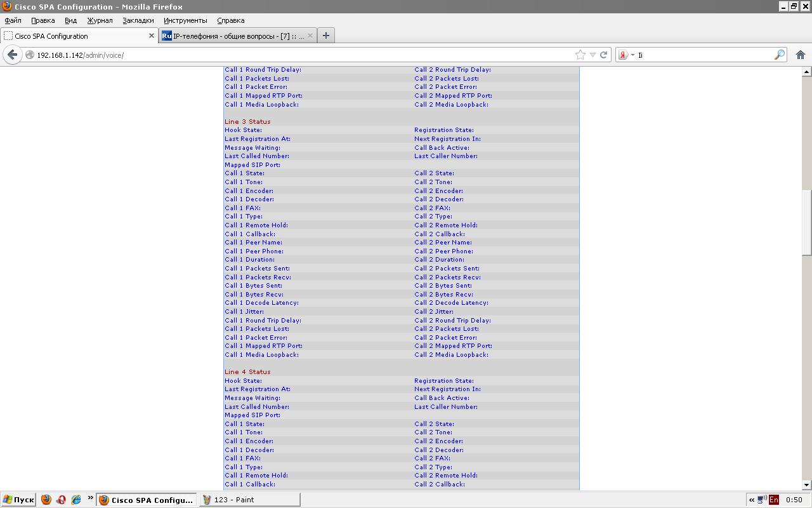Switch to 123 - Paint taskbar button
Image resolution: width=812 pixels, height=508 pixels.
coord(249,500)
